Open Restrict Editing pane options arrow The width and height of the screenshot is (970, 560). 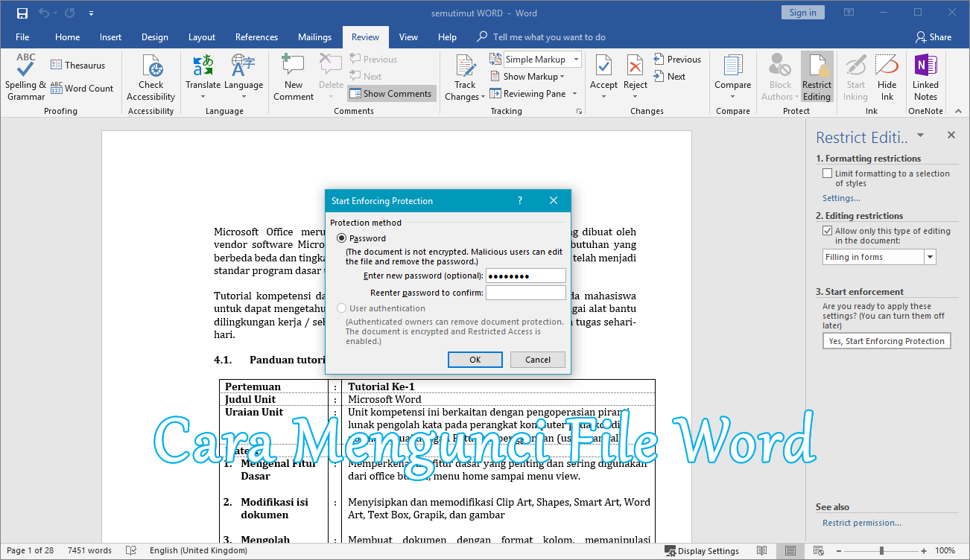pos(921,136)
